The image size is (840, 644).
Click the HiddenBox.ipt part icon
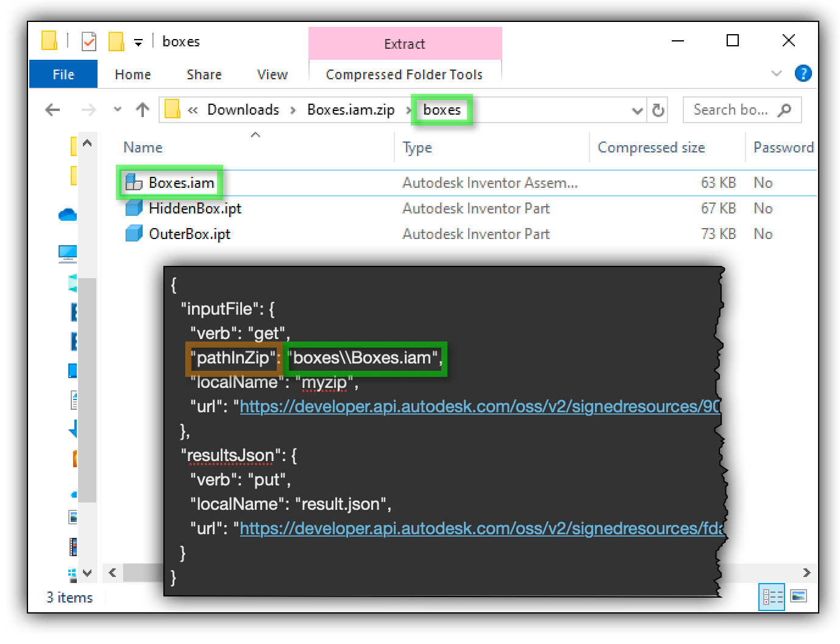[x=133, y=208]
